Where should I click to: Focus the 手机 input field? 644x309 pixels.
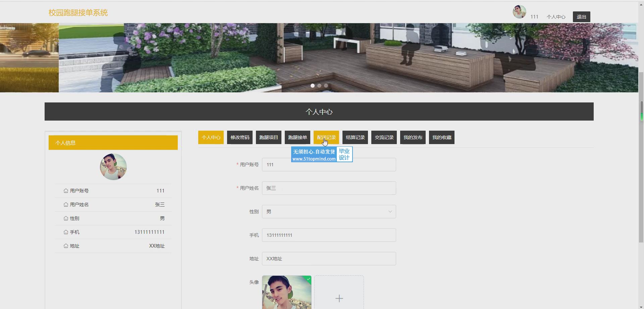(329, 235)
